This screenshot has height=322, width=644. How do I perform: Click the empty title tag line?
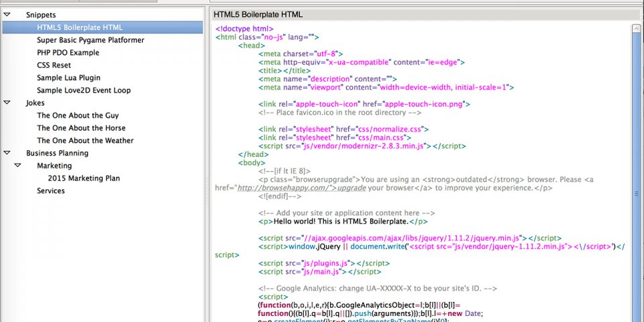(x=284, y=70)
